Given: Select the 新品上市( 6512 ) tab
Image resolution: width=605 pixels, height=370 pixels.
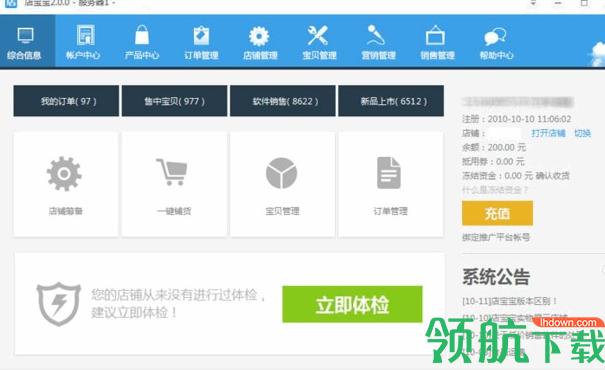Looking at the screenshot, I should [391, 101].
